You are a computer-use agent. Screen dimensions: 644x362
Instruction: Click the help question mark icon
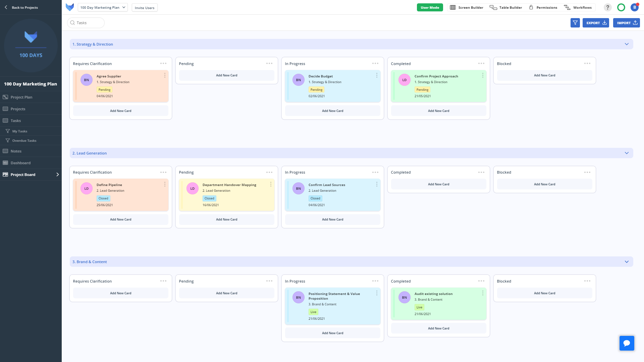tap(607, 7)
